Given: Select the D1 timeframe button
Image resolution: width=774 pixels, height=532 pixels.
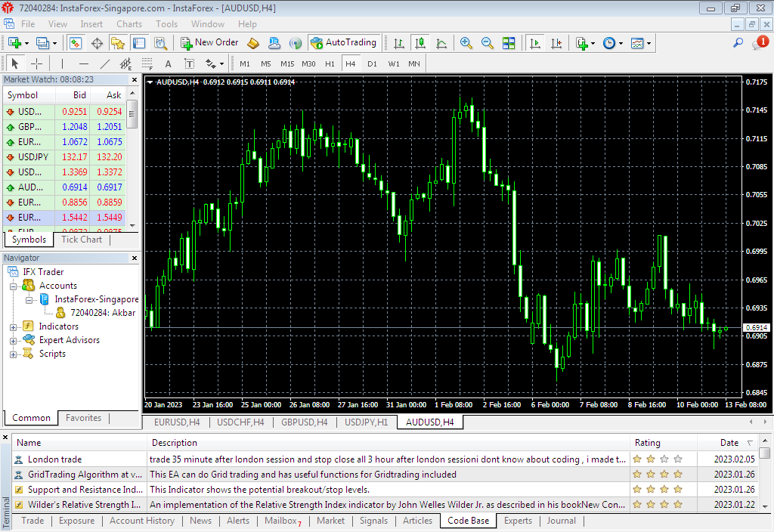Looking at the screenshot, I should [x=372, y=63].
